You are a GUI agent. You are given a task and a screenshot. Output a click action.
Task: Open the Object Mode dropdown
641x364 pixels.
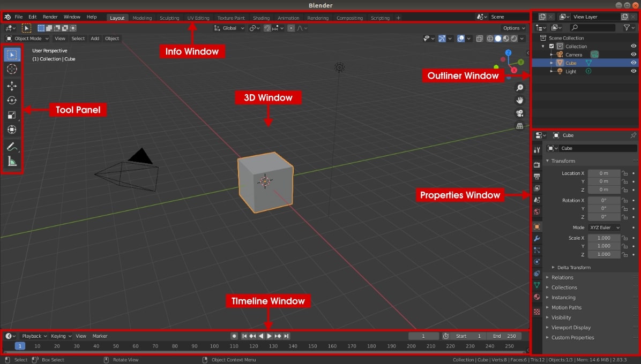point(27,39)
